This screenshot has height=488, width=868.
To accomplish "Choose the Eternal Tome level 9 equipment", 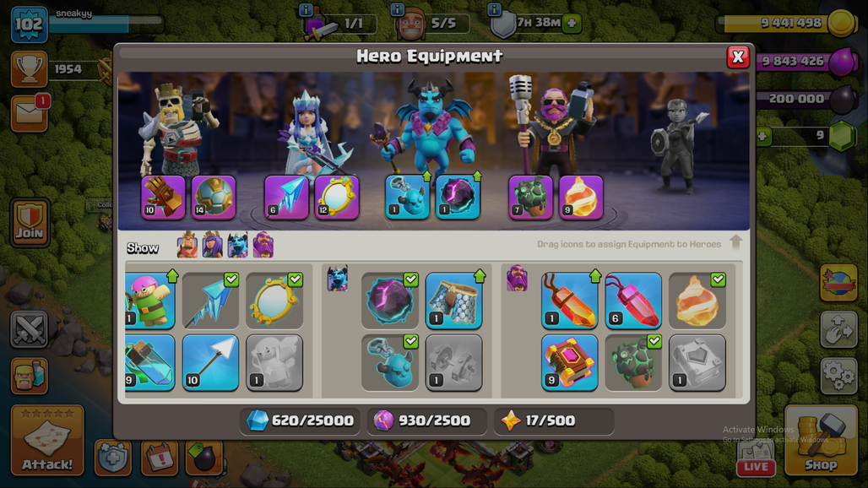I will pyautogui.click(x=570, y=362).
